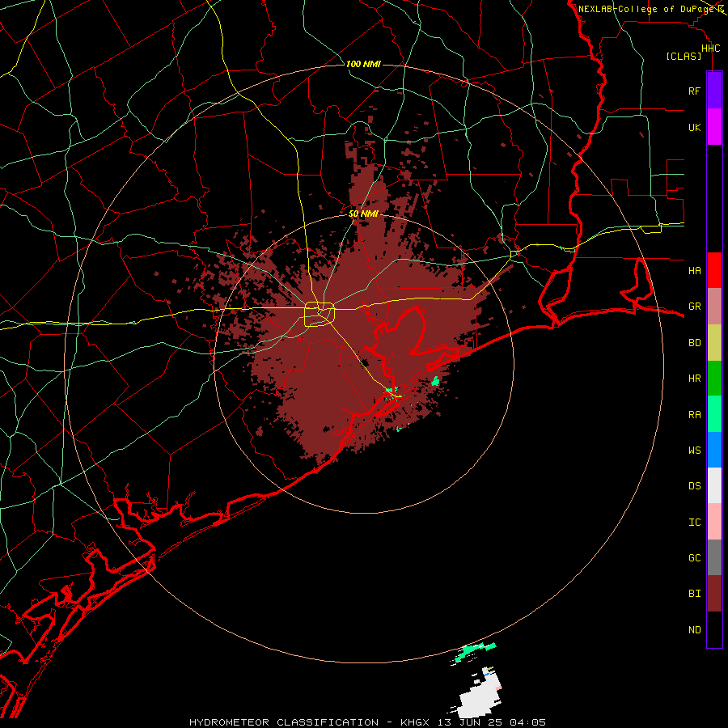This screenshot has height=728, width=728.
Task: Select the red HA legend swatch
Action: 714,270
